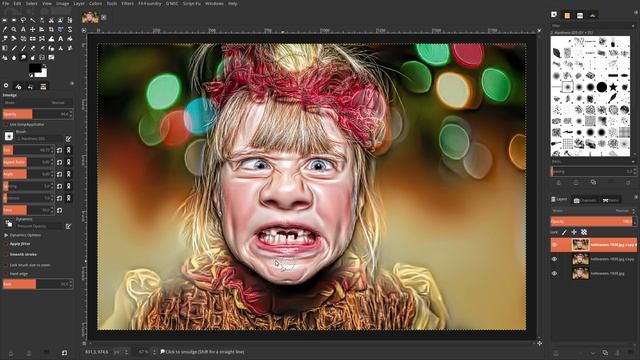Open the Colors menu
The height and width of the screenshot is (360, 640).
[x=96, y=4]
